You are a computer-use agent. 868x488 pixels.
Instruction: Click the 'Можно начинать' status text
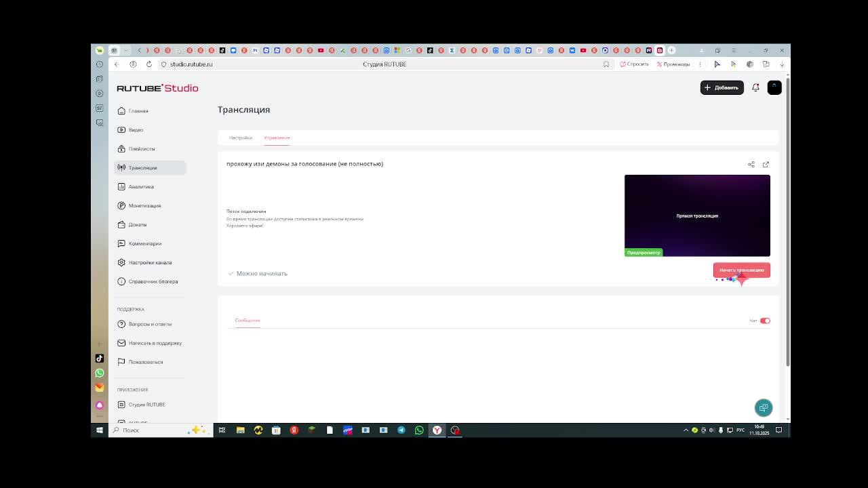[x=262, y=274]
